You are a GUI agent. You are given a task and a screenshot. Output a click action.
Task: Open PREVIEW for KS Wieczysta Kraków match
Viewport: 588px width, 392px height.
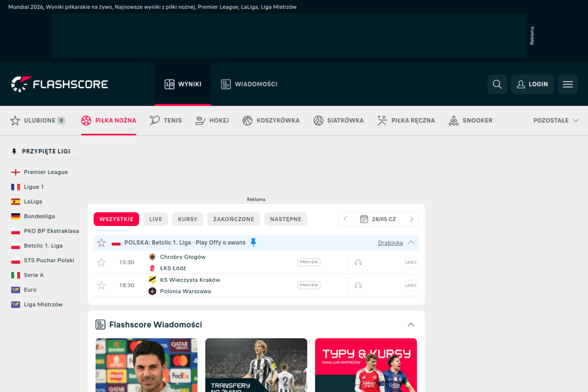click(309, 285)
